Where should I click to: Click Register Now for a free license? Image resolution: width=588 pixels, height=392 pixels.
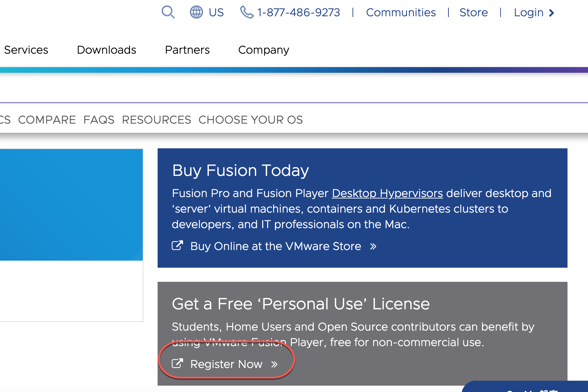(227, 364)
